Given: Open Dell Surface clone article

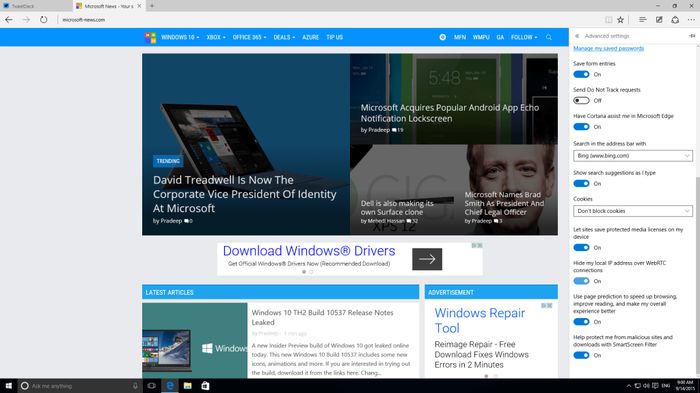Looking at the screenshot, I should point(397,208).
